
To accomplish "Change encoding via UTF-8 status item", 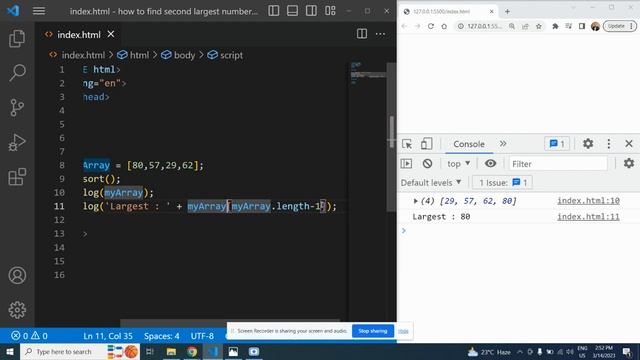I will click(x=202, y=336).
